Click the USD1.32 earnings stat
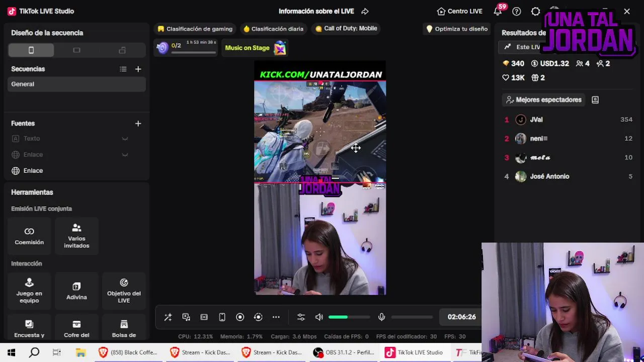The image size is (644, 362). [550, 63]
